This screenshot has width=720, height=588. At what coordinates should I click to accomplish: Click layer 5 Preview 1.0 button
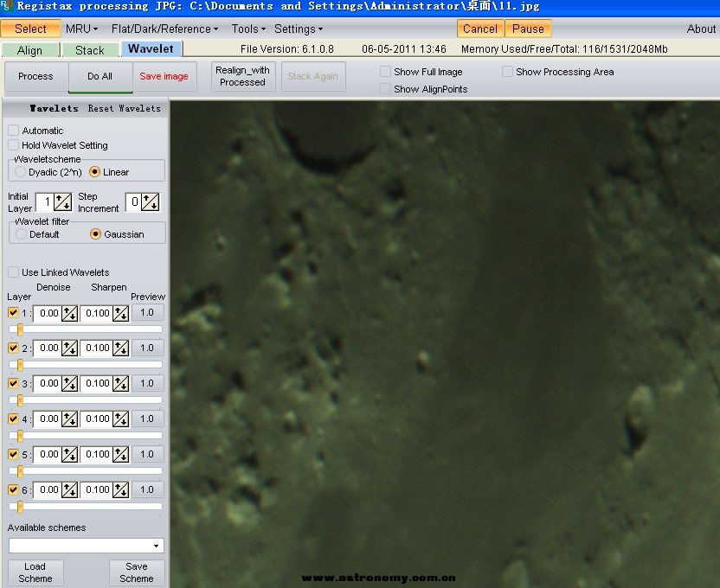[147, 454]
